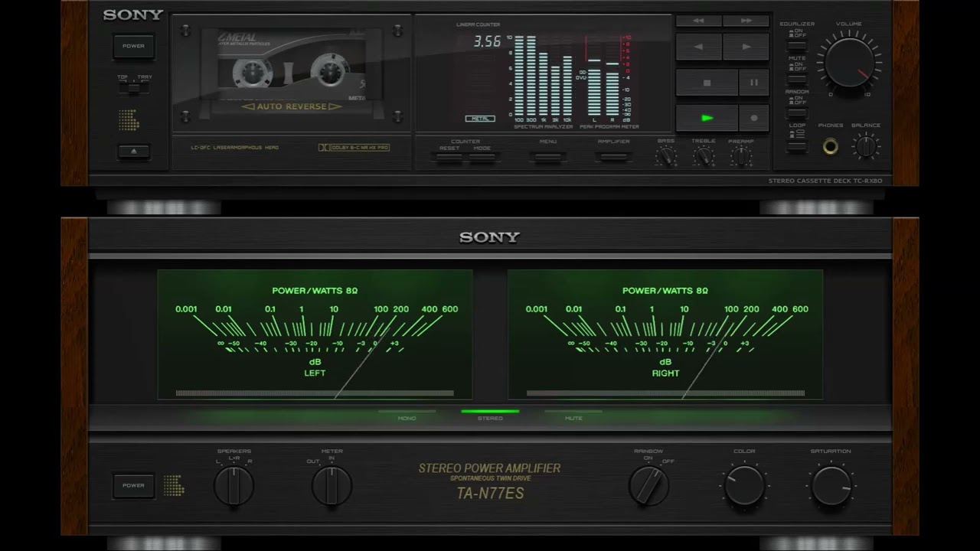This screenshot has width=980, height=551.
Task: Play the tape forward with the gray arrow
Action: (746, 47)
